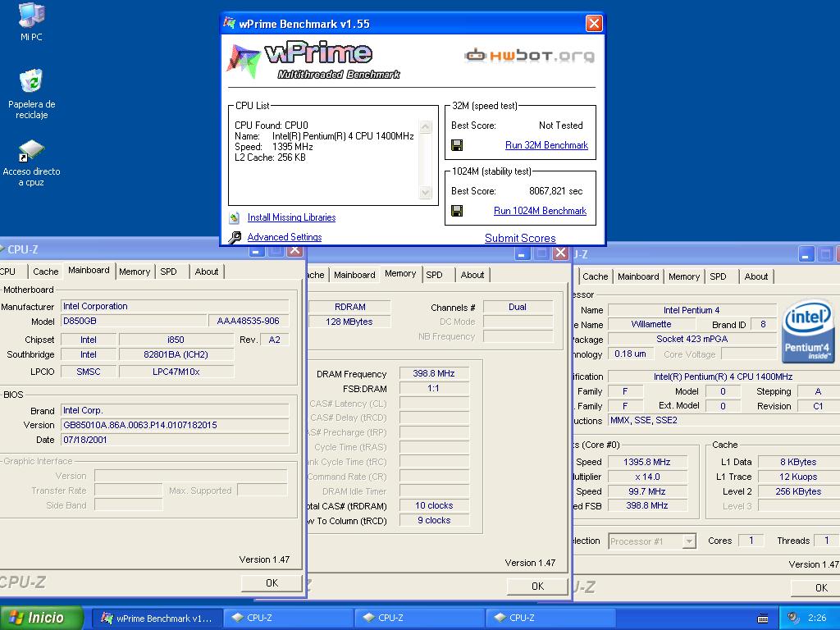Click the Intel Pentium 4 logo
Screen dimensions: 840x630
808,331
